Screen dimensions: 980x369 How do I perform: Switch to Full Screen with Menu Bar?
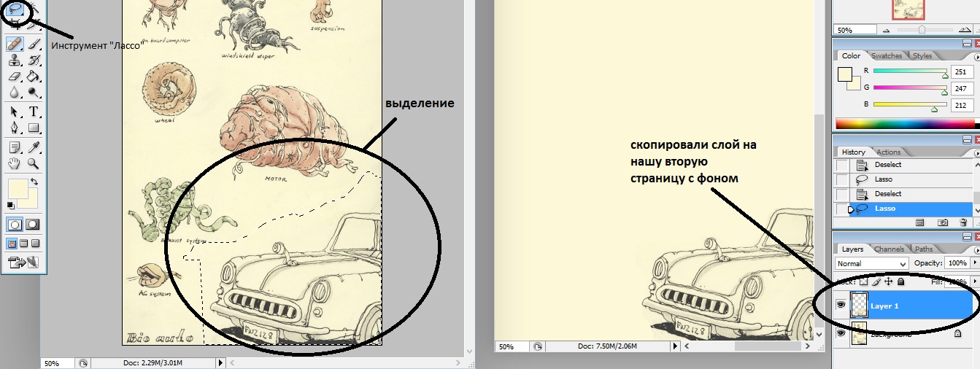[x=24, y=244]
